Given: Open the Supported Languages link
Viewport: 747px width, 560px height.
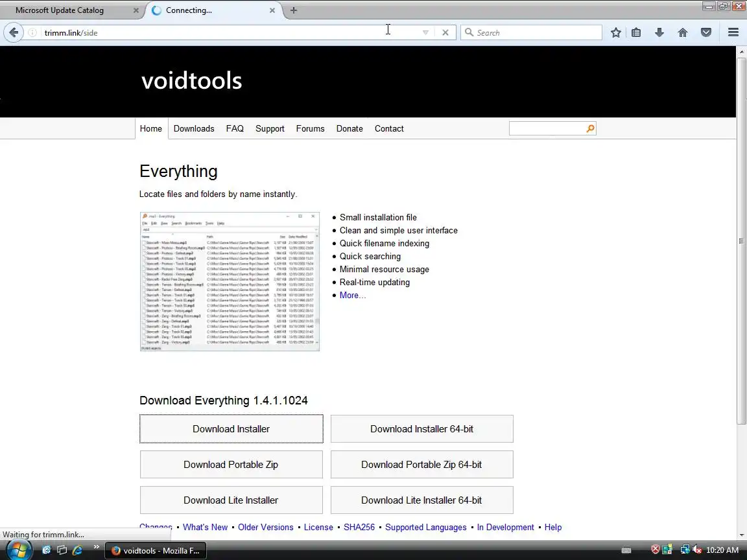Looking at the screenshot, I should pos(426,527).
